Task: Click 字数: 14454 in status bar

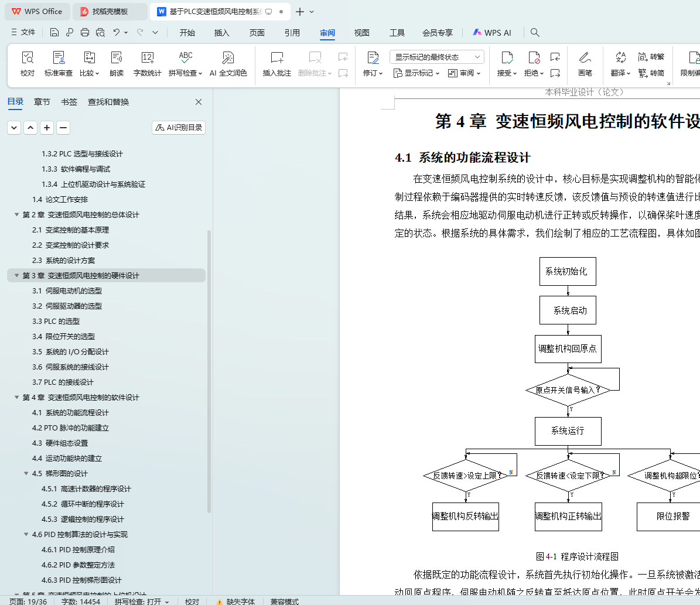Action: click(81, 601)
